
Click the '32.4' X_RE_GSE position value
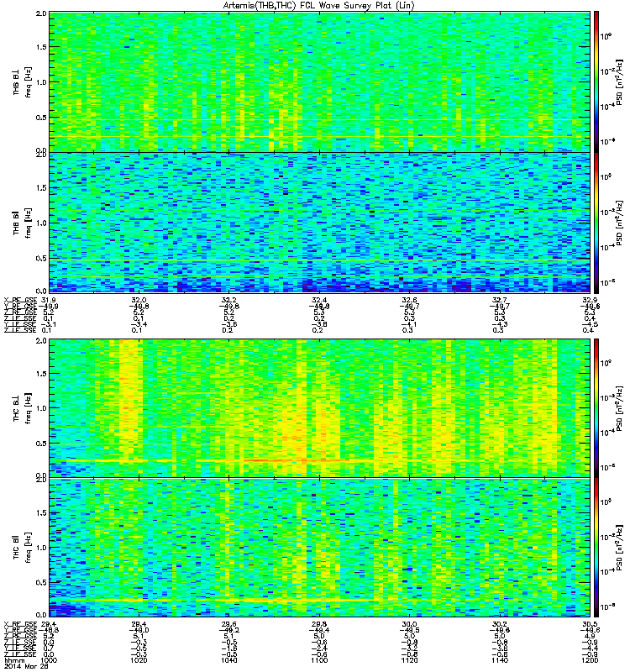point(319,300)
